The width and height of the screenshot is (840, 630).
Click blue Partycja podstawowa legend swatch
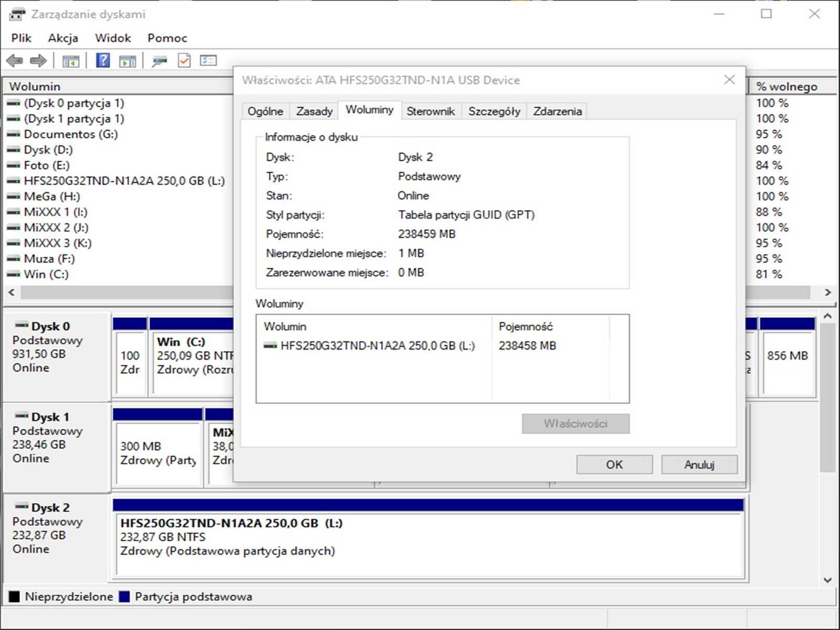pyautogui.click(x=124, y=597)
